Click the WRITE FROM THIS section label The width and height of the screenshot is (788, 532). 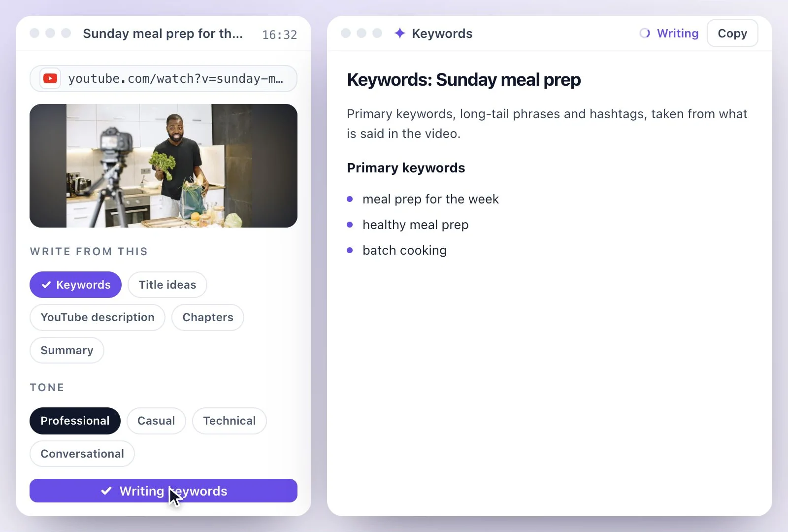click(89, 251)
